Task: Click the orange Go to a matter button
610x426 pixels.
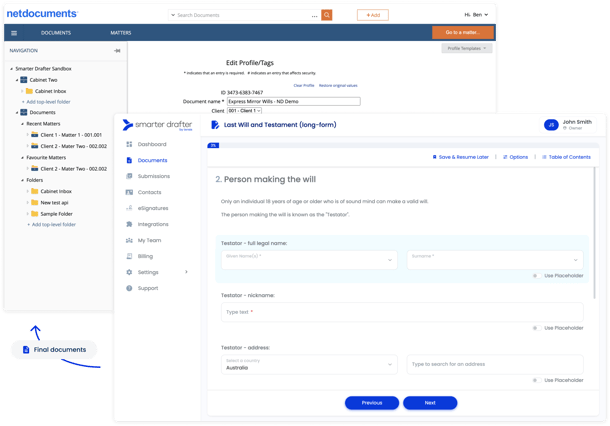Action: pyautogui.click(x=463, y=33)
